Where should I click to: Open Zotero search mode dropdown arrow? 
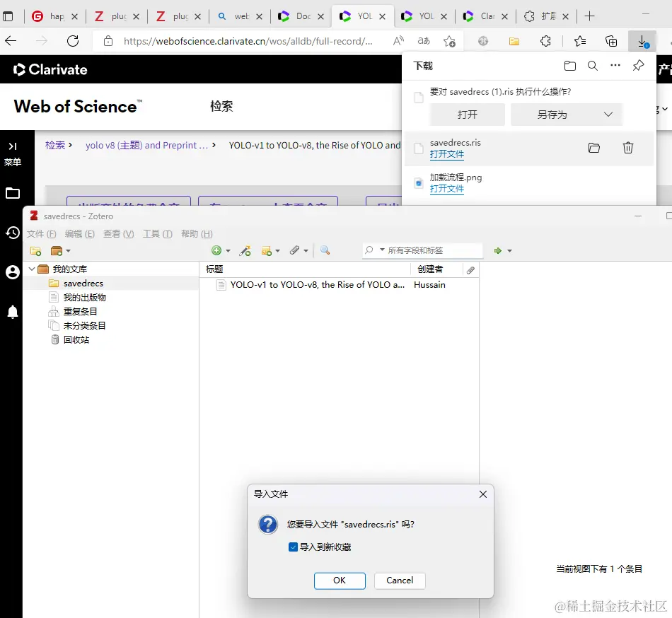[382, 250]
